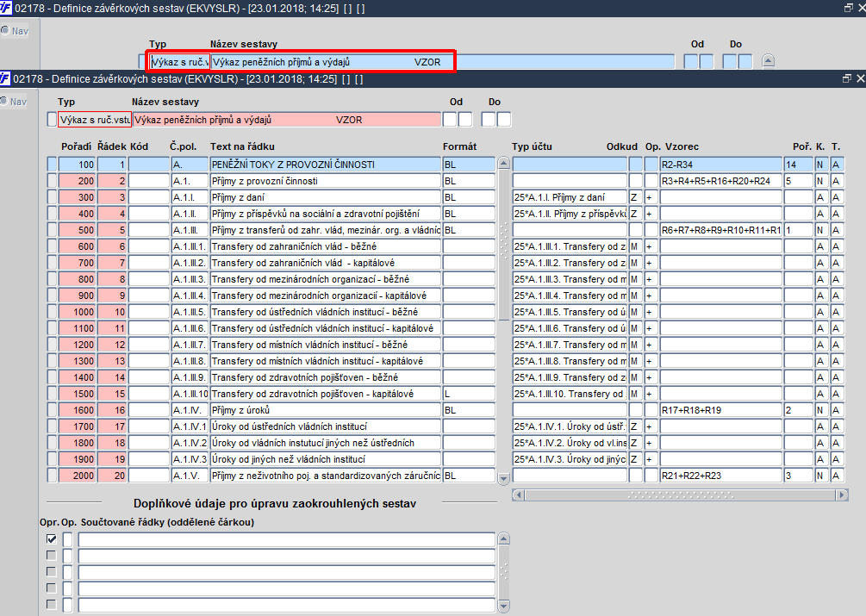Viewport: 866px width, 616px height.
Task: Click the down arrow of the Součtované řádky scrollbar
Action: click(503, 606)
